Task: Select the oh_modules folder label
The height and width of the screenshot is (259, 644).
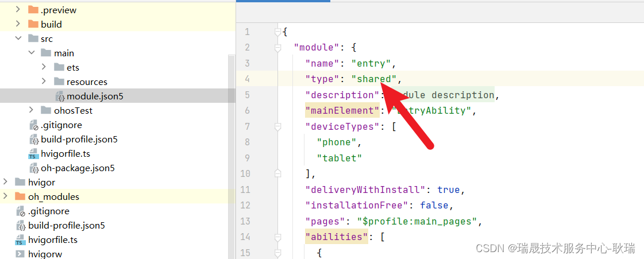Action: [x=53, y=196]
